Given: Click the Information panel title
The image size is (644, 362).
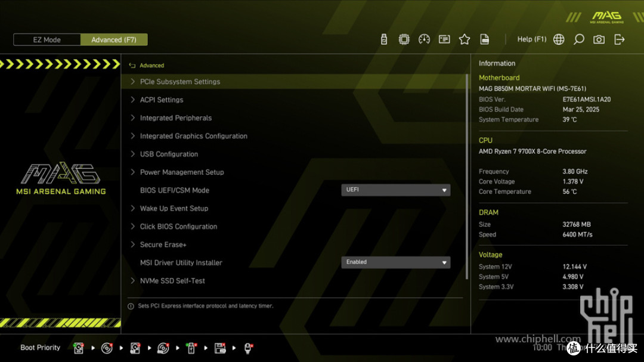Looking at the screenshot, I should click(x=497, y=63).
